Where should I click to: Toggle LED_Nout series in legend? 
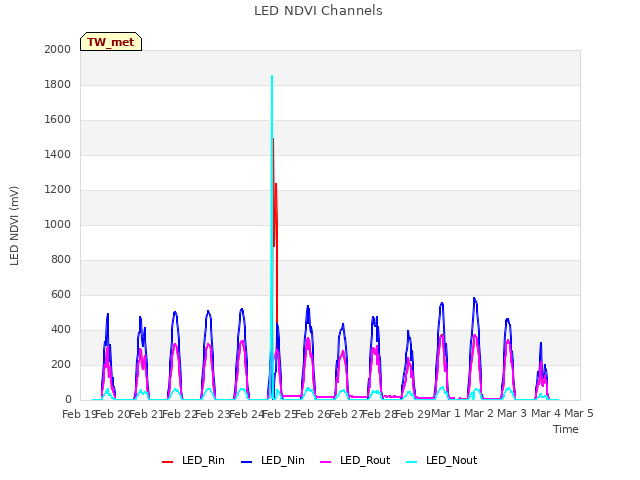[442, 460]
